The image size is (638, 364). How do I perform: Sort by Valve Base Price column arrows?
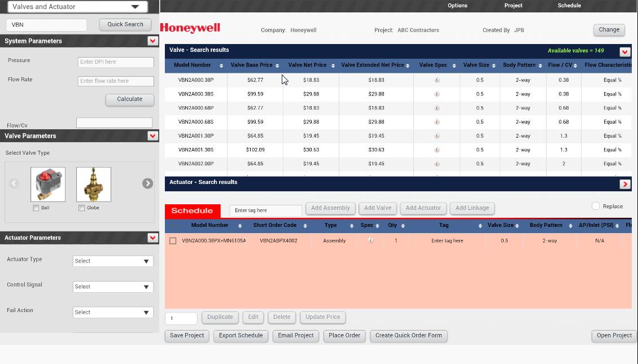coord(277,65)
